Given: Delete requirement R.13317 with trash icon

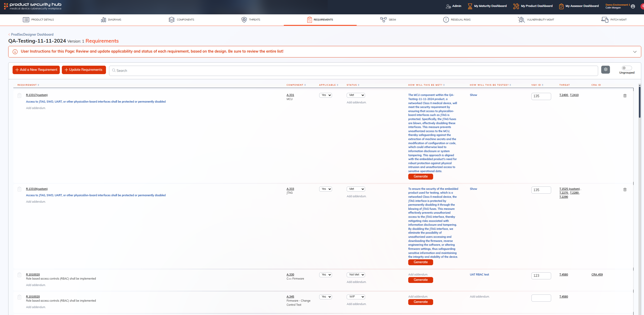Looking at the screenshot, I should (x=625, y=96).
